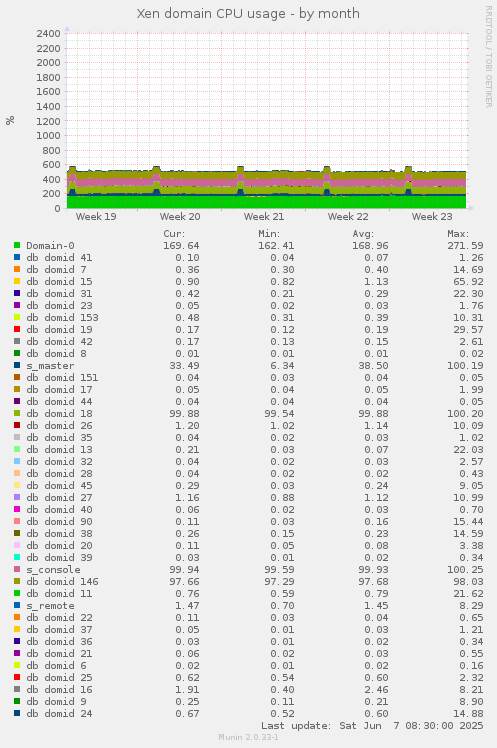
Task: Click the db domid 13 label
Action: (59, 449)
